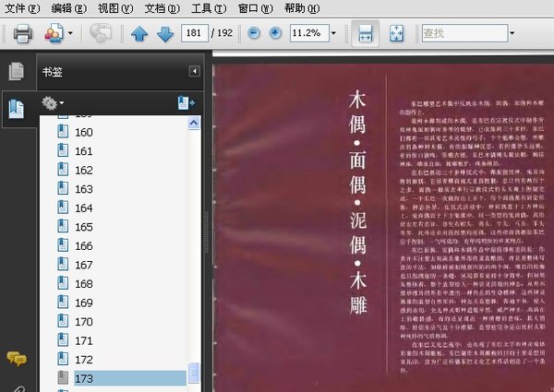Select bookmark 168
Viewport: 554px width, 392px height.
pyautogui.click(x=84, y=284)
